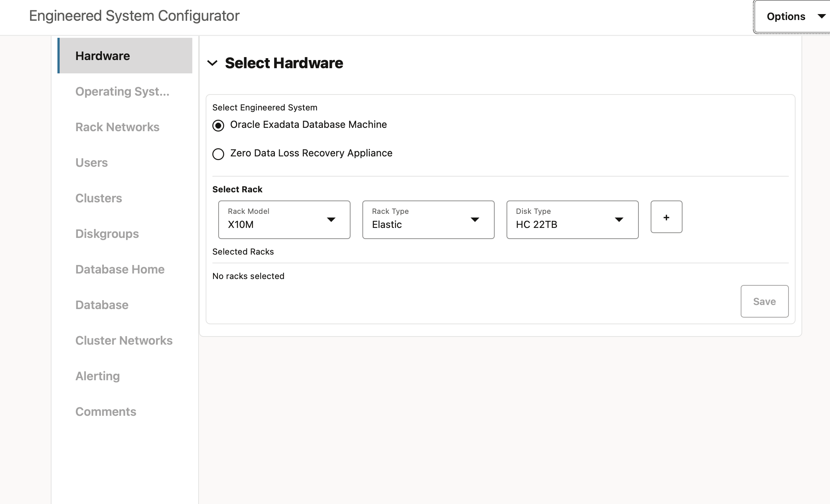The image size is (830, 504).
Task: Open the Clusters section
Action: coord(99,198)
